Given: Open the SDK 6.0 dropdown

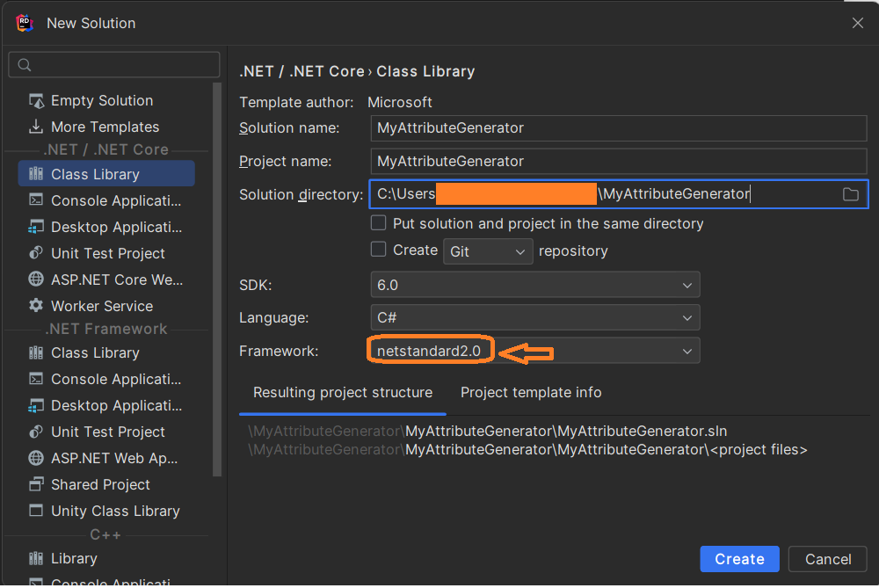Looking at the screenshot, I should coord(534,286).
